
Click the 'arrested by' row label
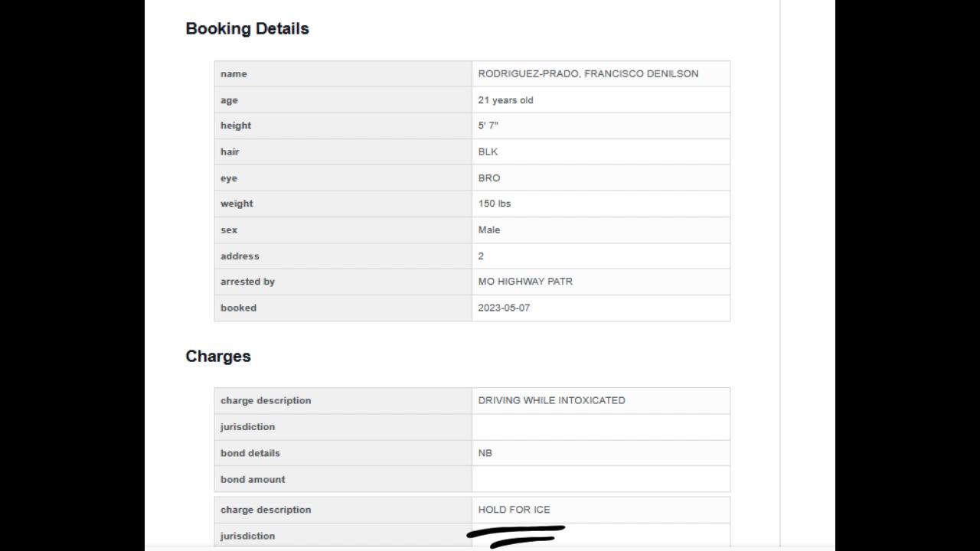pyautogui.click(x=247, y=282)
